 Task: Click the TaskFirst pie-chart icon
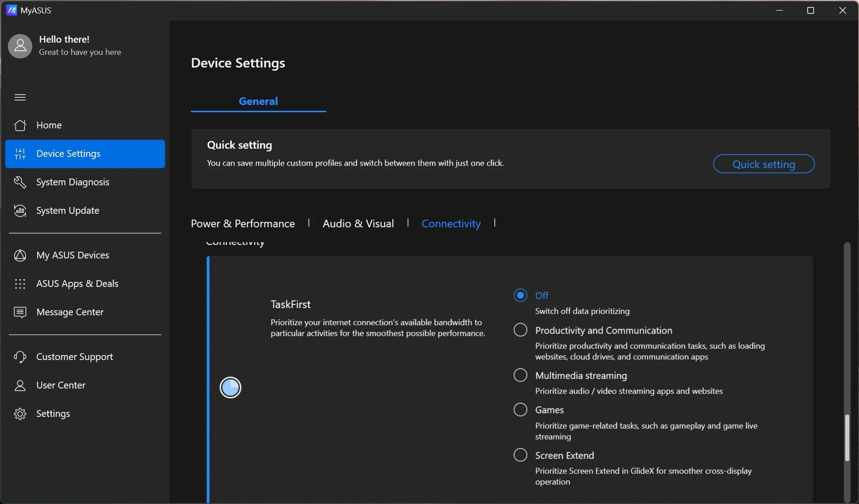[x=230, y=387]
